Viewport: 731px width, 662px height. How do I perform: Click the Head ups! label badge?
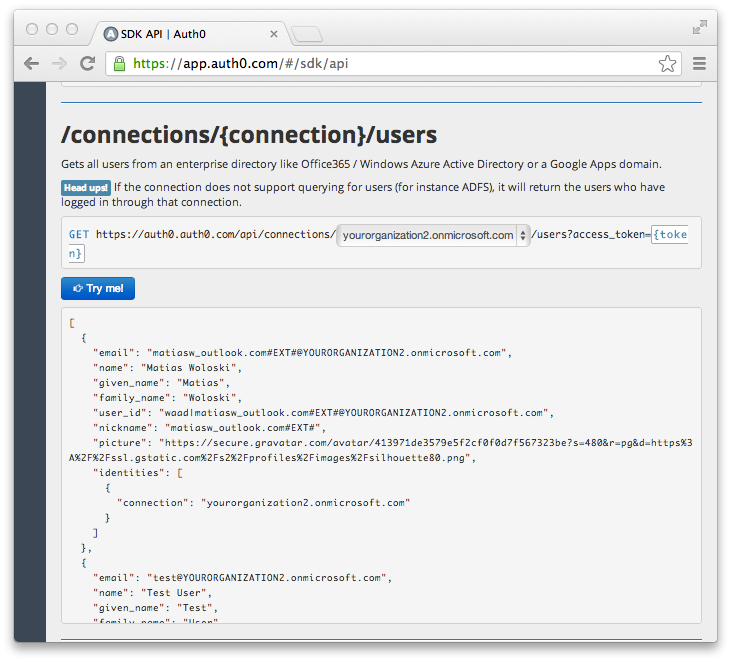[x=86, y=188]
